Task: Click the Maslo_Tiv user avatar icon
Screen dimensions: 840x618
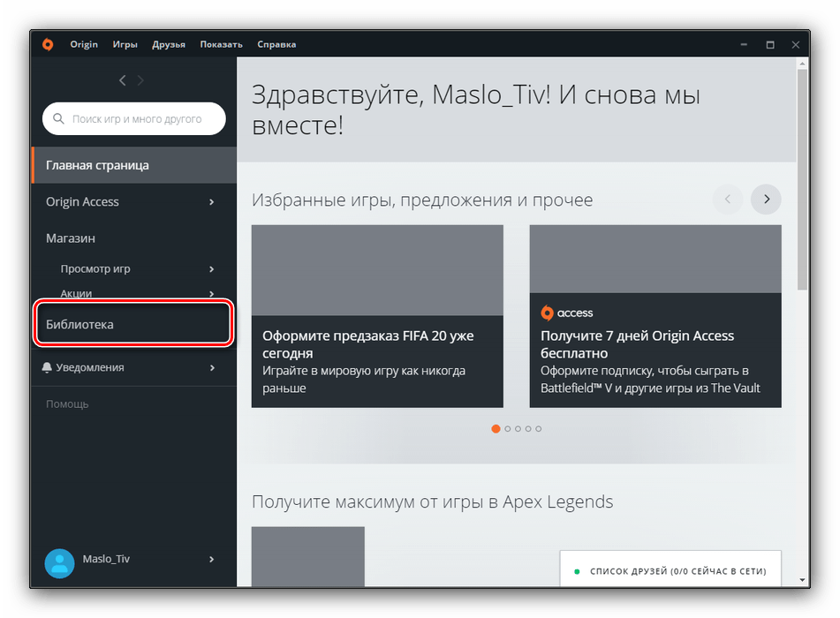Action: click(59, 562)
